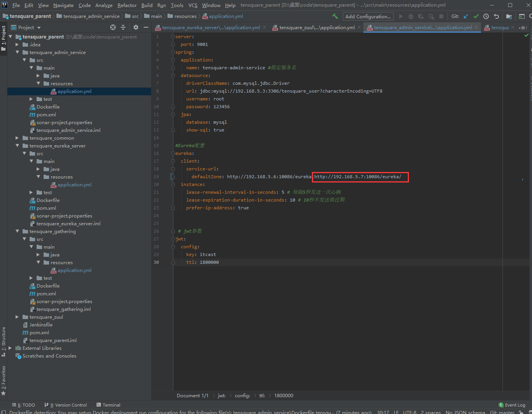Toggle fold marker on line 3 spring
Screen dimensions: 532x414
pyautogui.click(x=173, y=52)
